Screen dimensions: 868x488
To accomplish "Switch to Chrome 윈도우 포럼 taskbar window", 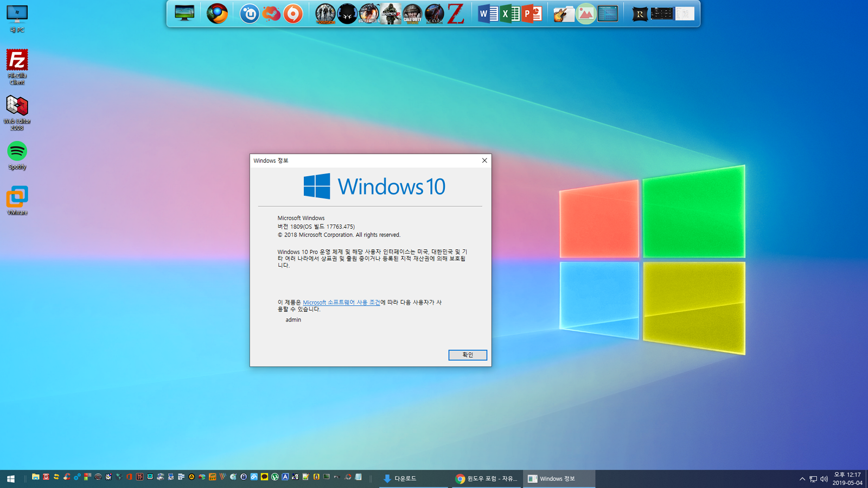I will point(486,479).
